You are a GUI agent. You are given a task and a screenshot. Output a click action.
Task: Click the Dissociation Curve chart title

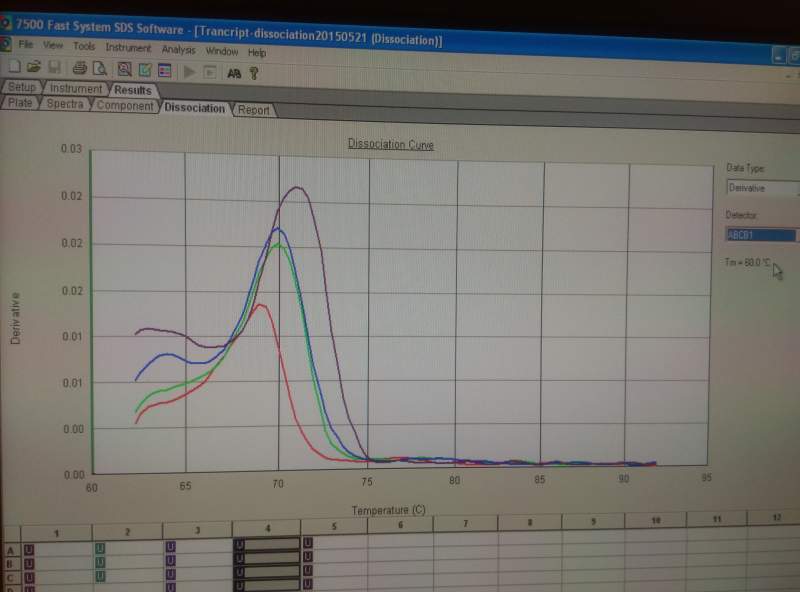click(x=391, y=144)
